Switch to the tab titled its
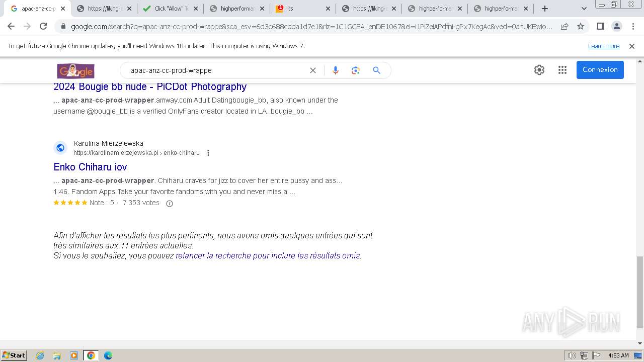Image resolution: width=644 pixels, height=362 pixels. tap(302, 9)
